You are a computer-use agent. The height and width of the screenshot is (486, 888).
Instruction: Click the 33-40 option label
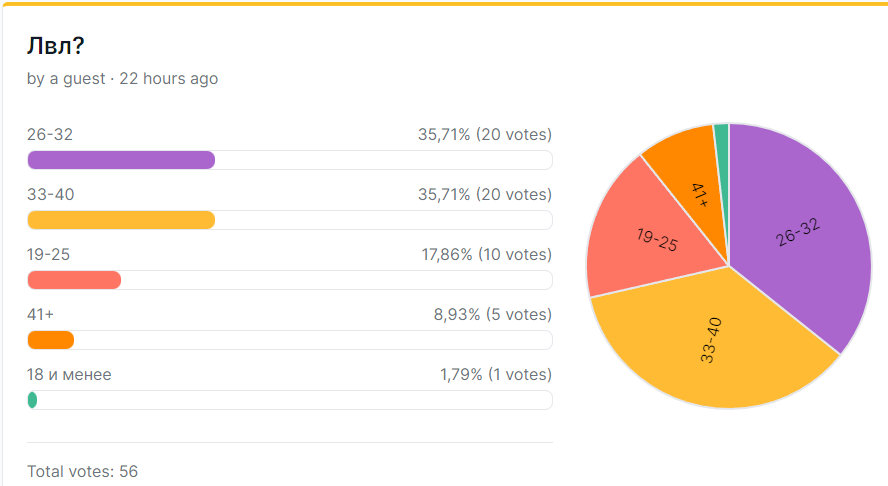point(50,195)
